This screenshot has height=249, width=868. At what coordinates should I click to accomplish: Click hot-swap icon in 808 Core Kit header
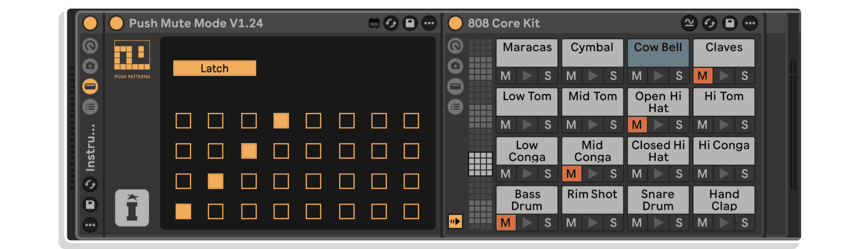[710, 23]
